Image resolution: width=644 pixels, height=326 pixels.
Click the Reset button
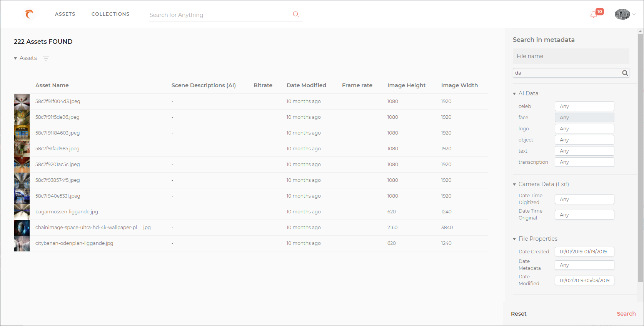(x=519, y=314)
